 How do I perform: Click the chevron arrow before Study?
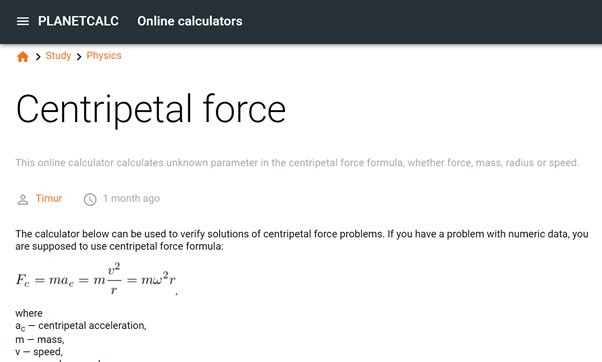[38, 57]
